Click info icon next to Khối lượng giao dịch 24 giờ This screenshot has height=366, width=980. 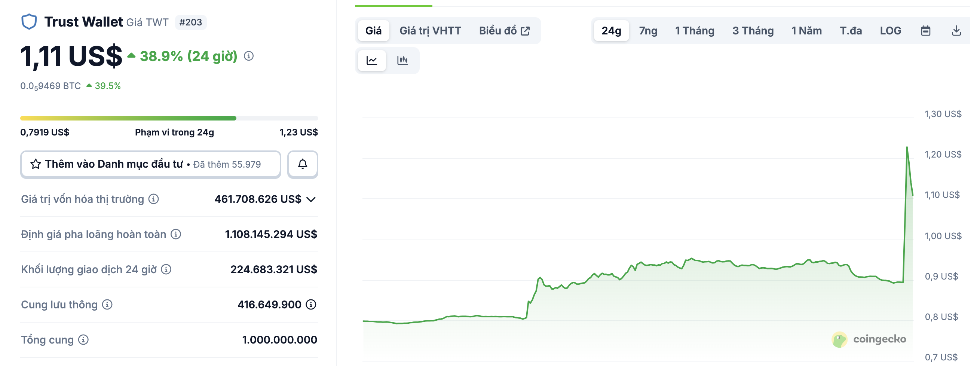166,269
